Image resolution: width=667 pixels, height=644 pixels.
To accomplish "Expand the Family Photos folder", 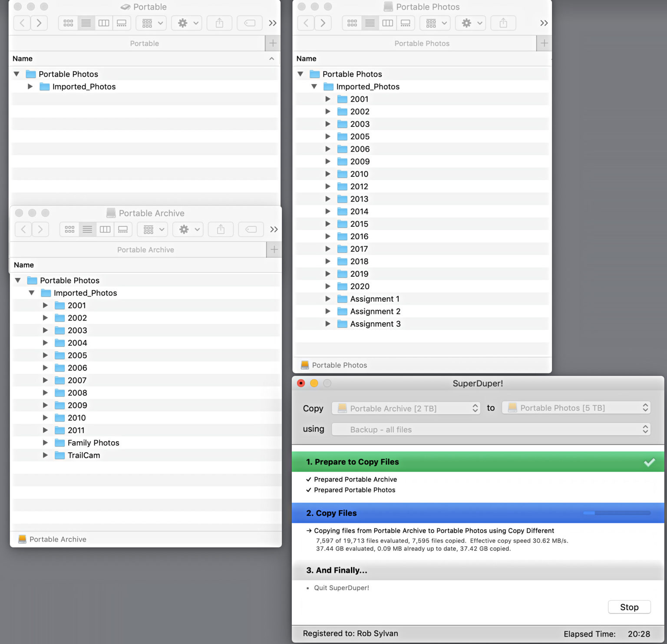I will point(46,443).
